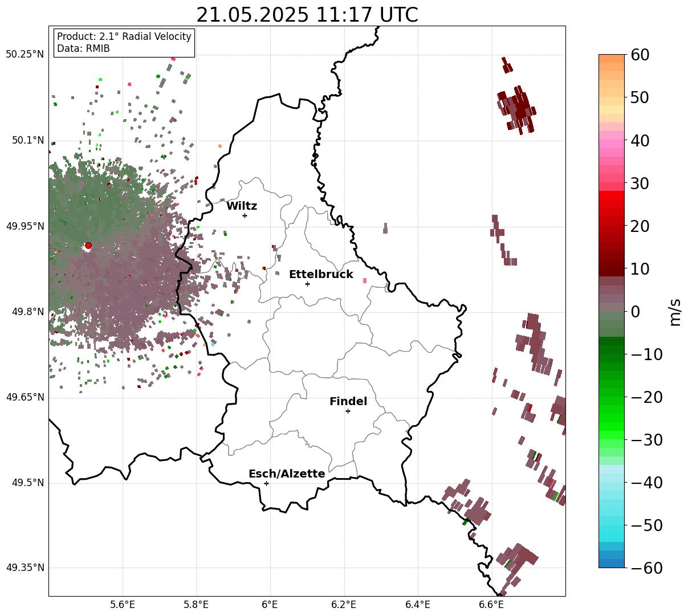Click the 49.5°N latitude label
Viewport: 688px width, 616px height.
click(x=27, y=483)
